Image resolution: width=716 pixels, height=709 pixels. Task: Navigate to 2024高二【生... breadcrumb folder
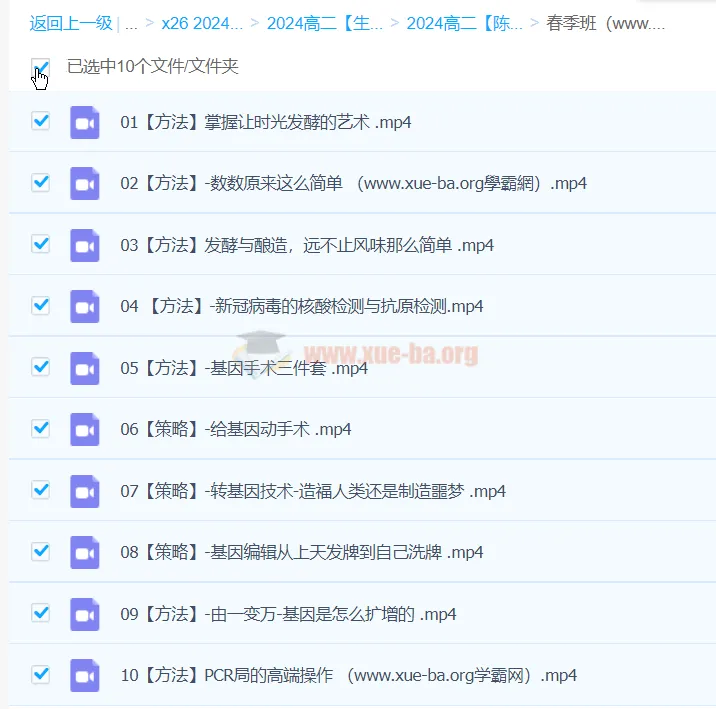tap(324, 23)
